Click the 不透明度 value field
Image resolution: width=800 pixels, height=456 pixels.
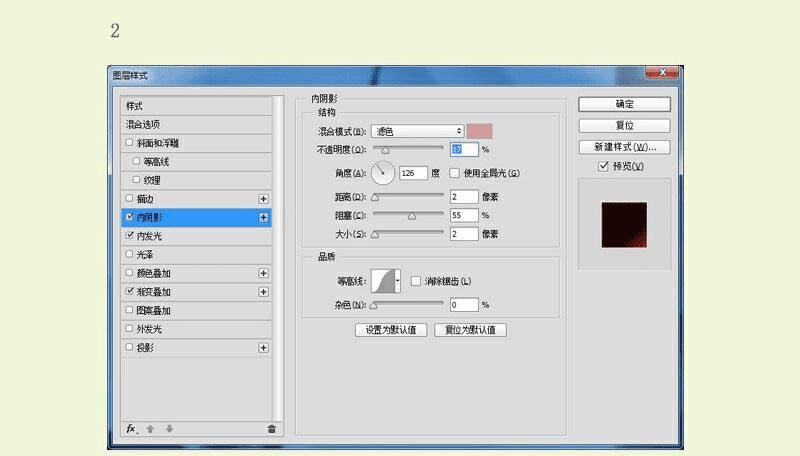[x=464, y=149]
